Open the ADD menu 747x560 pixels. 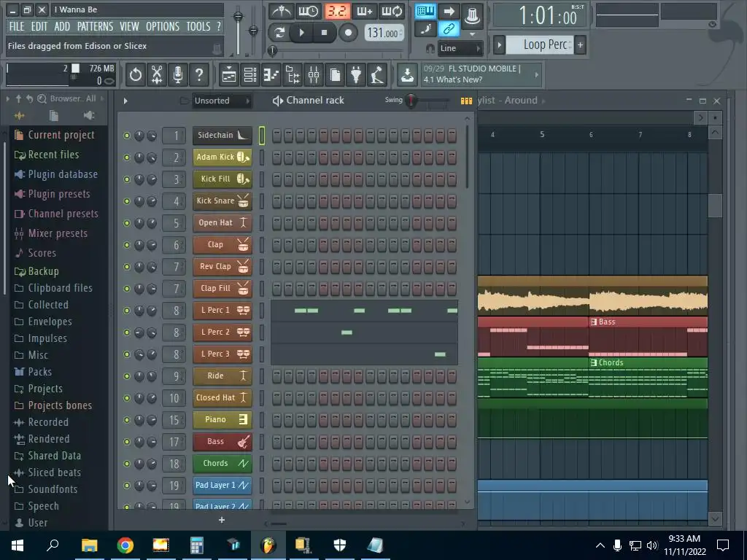62,26
